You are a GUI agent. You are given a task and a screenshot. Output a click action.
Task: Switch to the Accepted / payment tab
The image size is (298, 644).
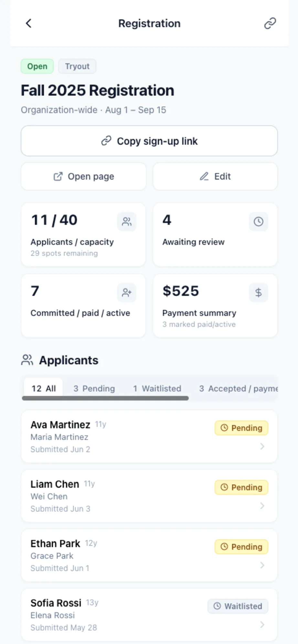tap(238, 389)
